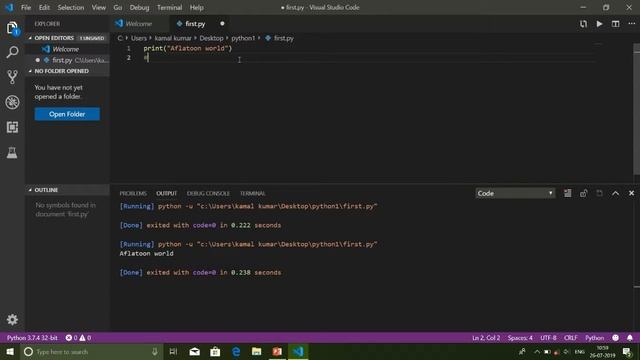Click the Windows Start button
The image size is (640, 360).
[10, 351]
